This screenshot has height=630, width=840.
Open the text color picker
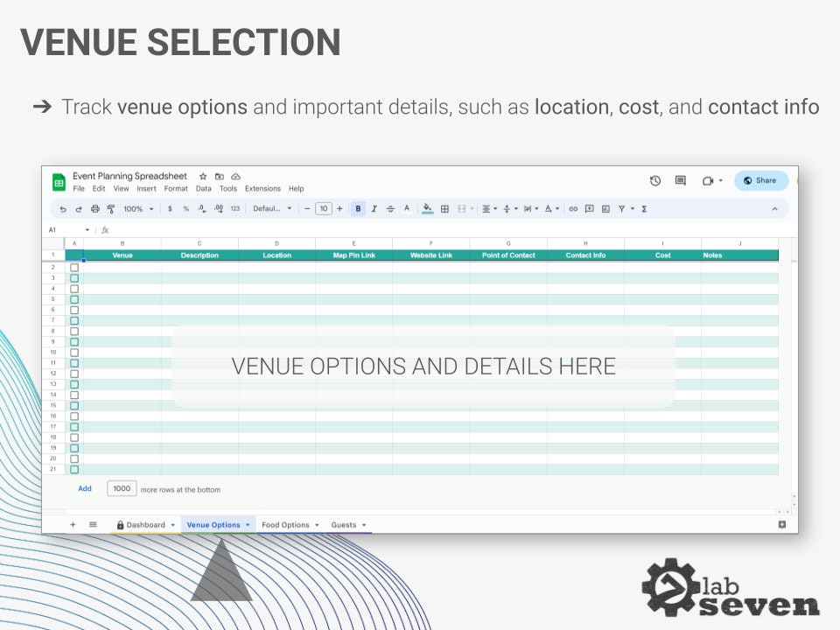tap(407, 209)
